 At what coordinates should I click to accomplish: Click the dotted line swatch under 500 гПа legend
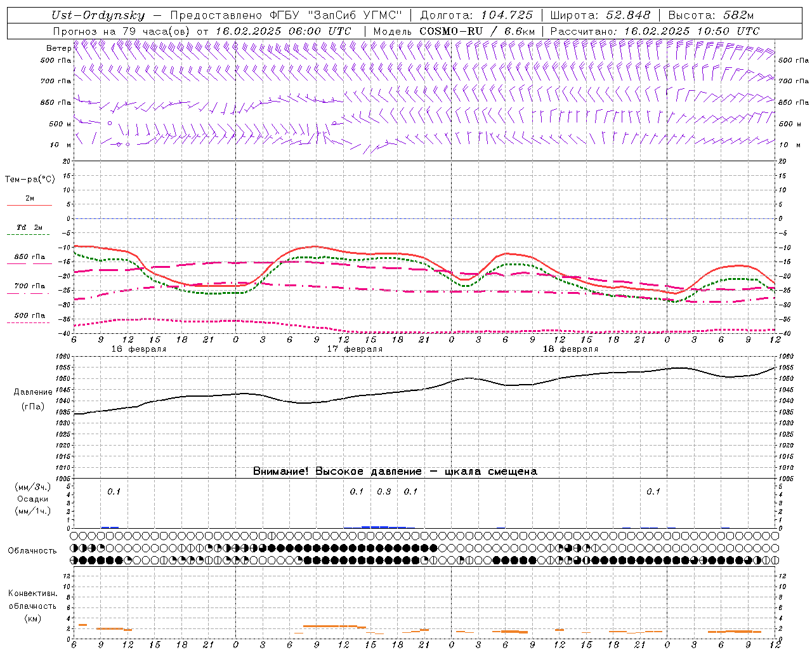tap(28, 323)
